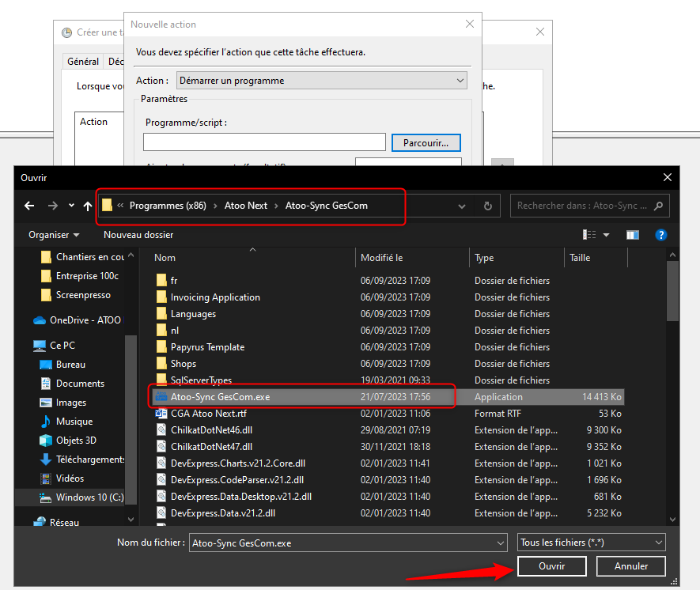700x590 pixels.
Task: Click the Annuler button
Action: point(631,566)
